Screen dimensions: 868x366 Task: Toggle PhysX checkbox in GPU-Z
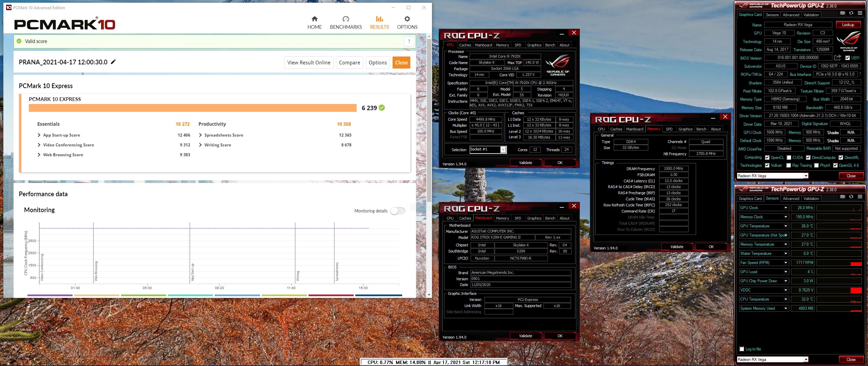(816, 165)
